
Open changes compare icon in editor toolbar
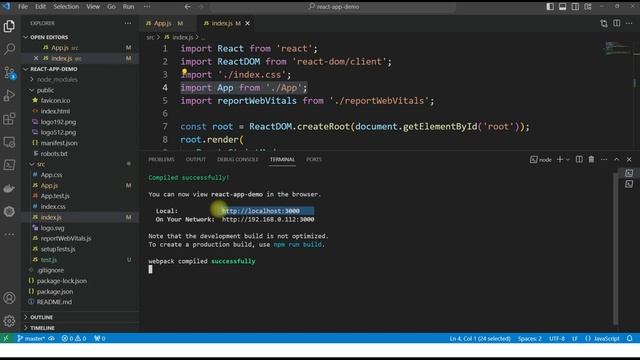pos(604,23)
